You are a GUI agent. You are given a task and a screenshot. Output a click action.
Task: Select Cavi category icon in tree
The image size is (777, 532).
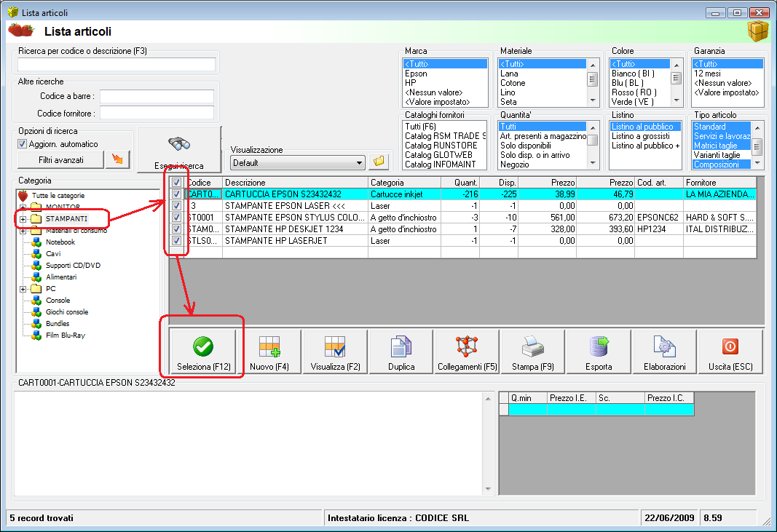point(36,253)
